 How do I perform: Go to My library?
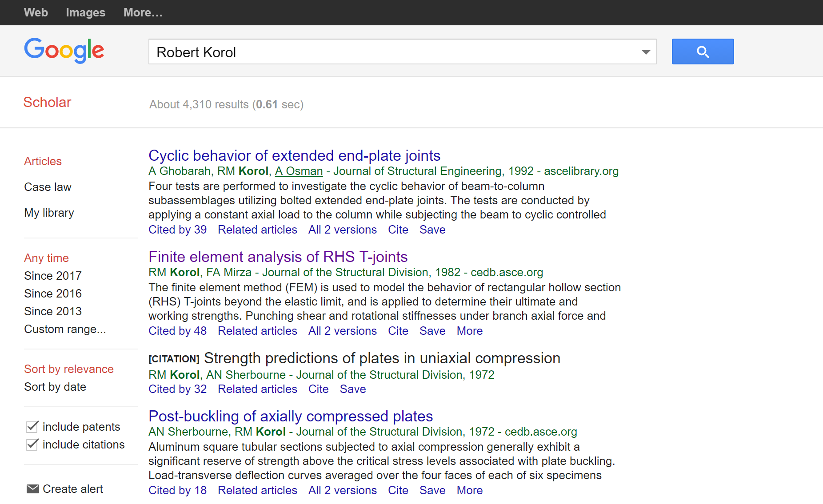(49, 212)
